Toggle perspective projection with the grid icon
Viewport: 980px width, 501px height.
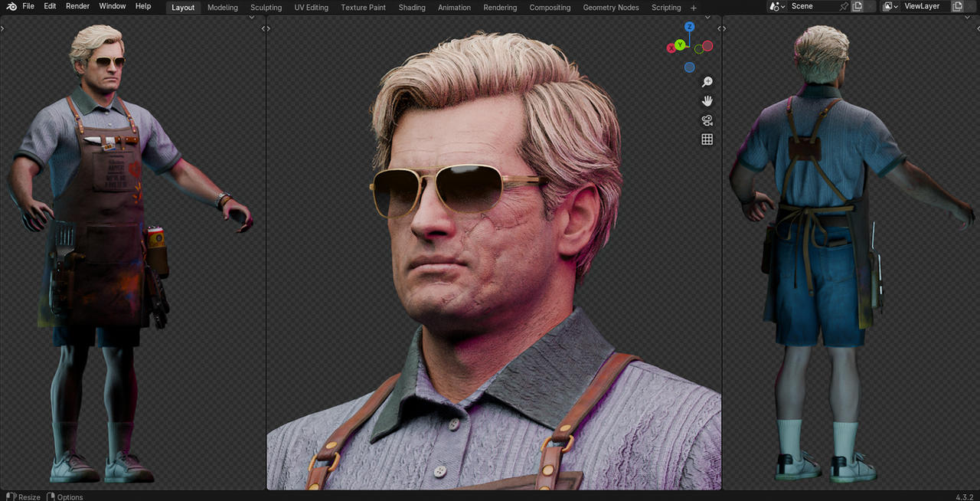[707, 139]
